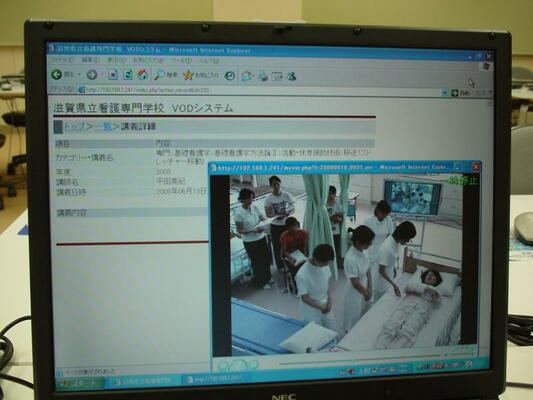The image size is (533, 400).
Task: Open the Mail toolbar icon
Action: [x=247, y=76]
